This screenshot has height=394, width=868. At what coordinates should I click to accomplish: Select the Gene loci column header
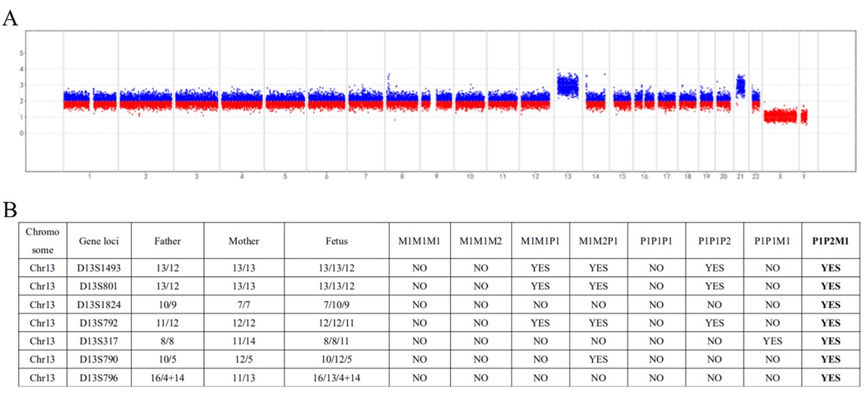pos(92,241)
